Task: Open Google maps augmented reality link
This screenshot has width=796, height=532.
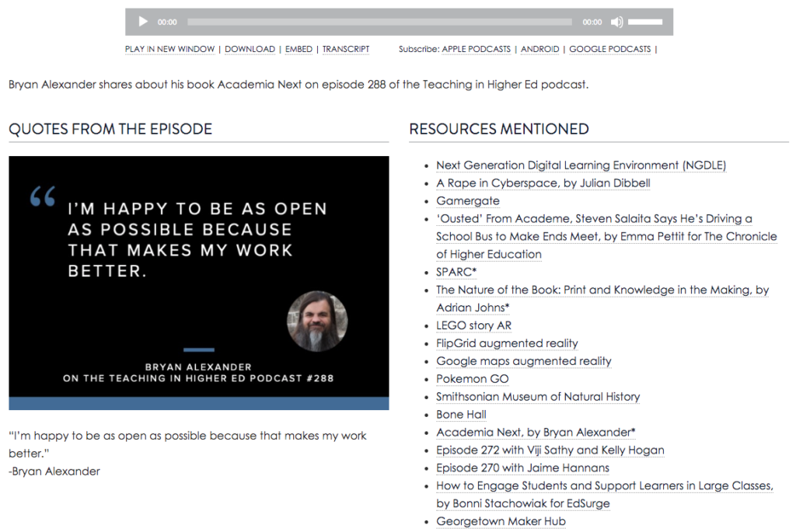Action: (524, 361)
